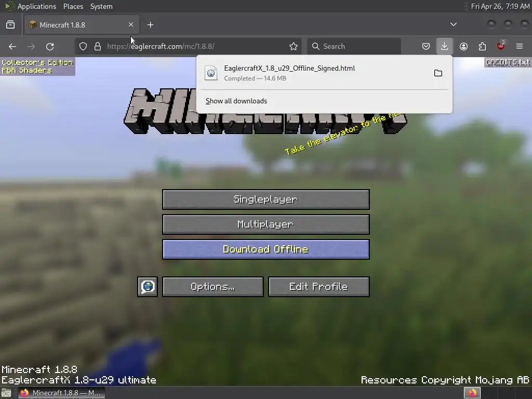This screenshot has height=399, width=532.
Task: Click the uBlock Origin extension icon
Action: coord(501,46)
